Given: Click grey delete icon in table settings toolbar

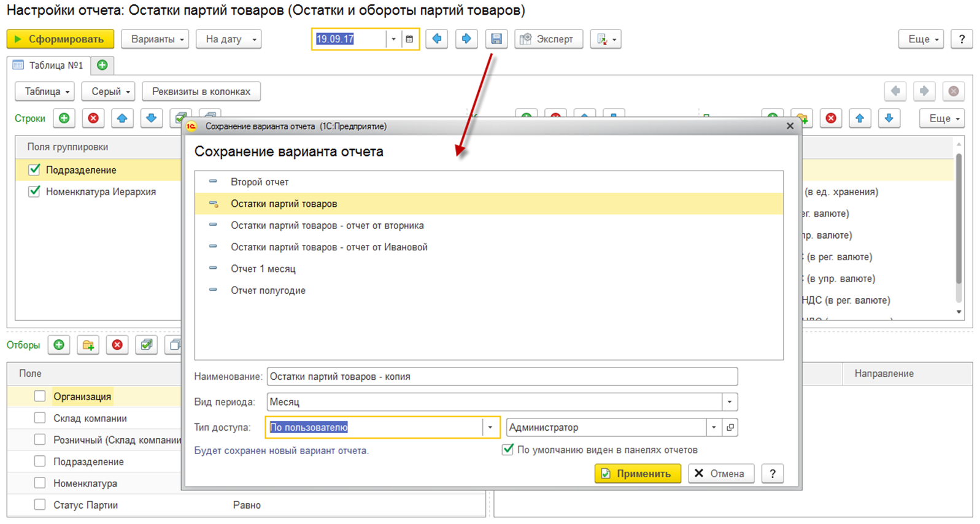Looking at the screenshot, I should click(x=954, y=91).
